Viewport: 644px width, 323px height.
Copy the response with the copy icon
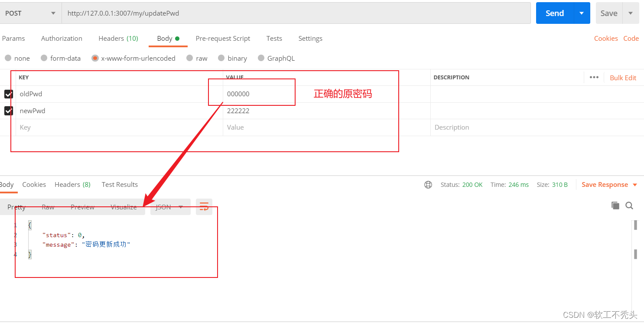tap(615, 206)
